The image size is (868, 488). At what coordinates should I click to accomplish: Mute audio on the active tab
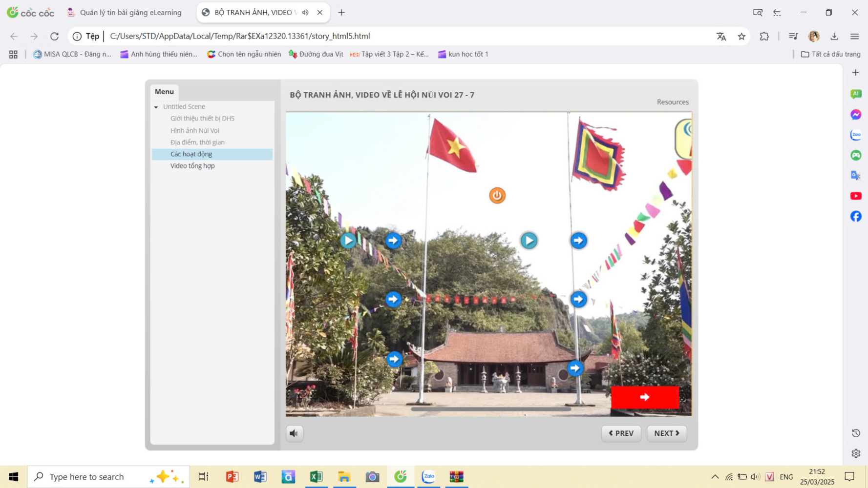pos(305,12)
